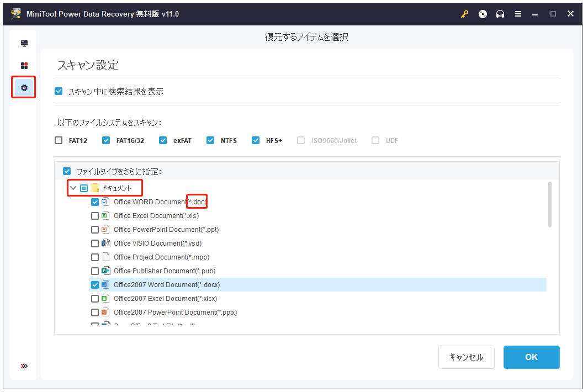Image resolution: width=588 pixels, height=392 pixels.
Task: Toggle show search results during scan checkbox
Action: coord(59,91)
